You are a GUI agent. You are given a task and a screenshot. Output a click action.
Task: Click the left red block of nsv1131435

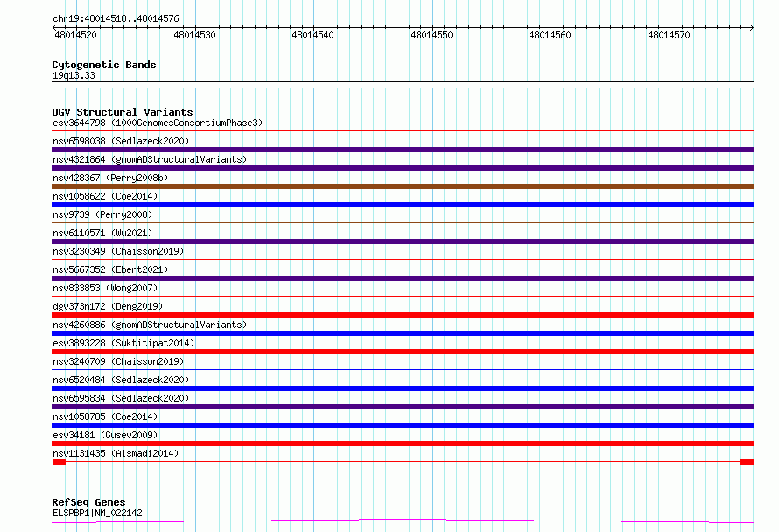pos(60,462)
